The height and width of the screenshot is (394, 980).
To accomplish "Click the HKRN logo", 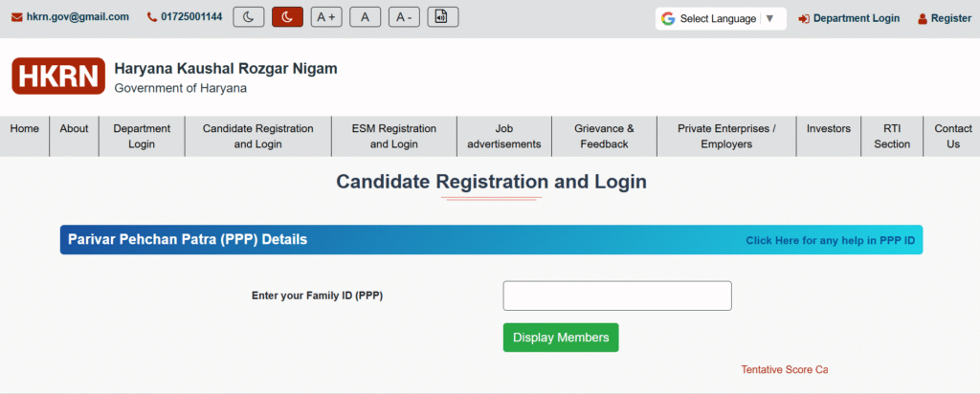I will coord(58,77).
